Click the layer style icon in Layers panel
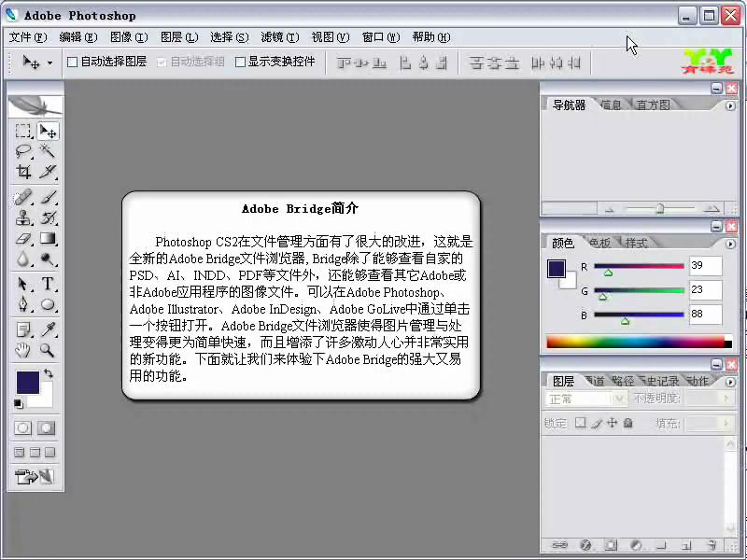The image size is (747, 560). [x=586, y=545]
